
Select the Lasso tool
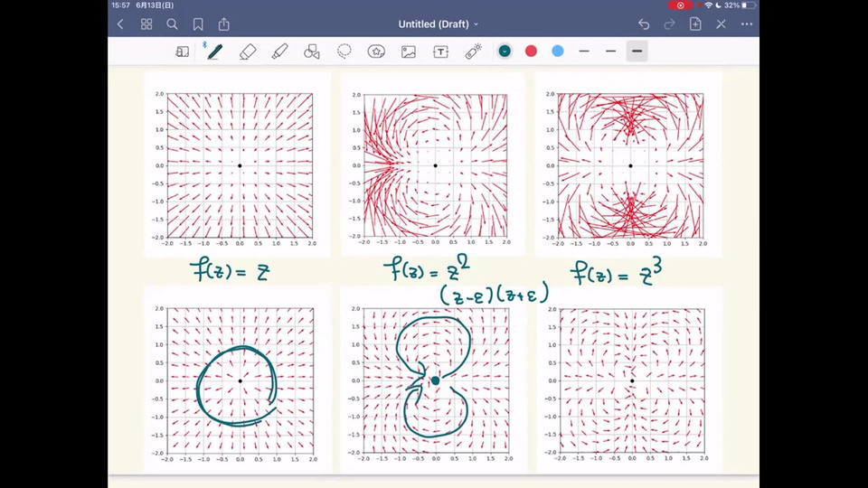pyautogui.click(x=344, y=52)
